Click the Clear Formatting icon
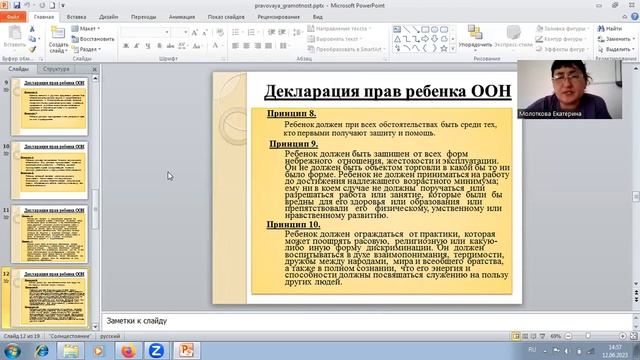Screen dimensions: 640x360 (220, 32)
